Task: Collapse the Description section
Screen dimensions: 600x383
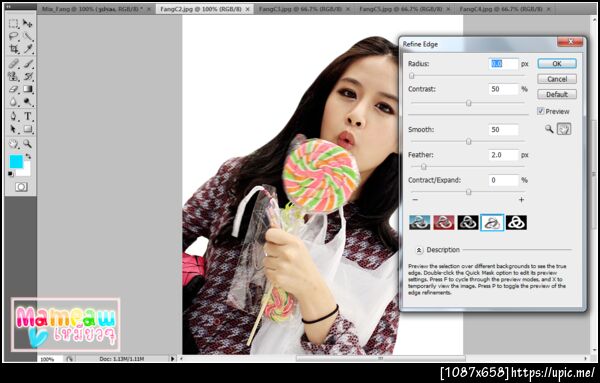Action: coord(419,250)
